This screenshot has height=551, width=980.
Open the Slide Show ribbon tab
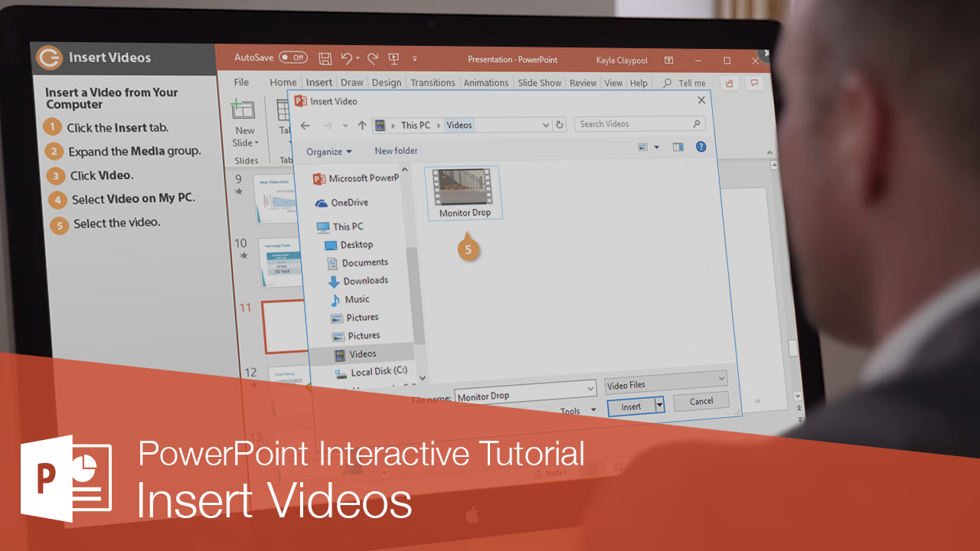(539, 82)
